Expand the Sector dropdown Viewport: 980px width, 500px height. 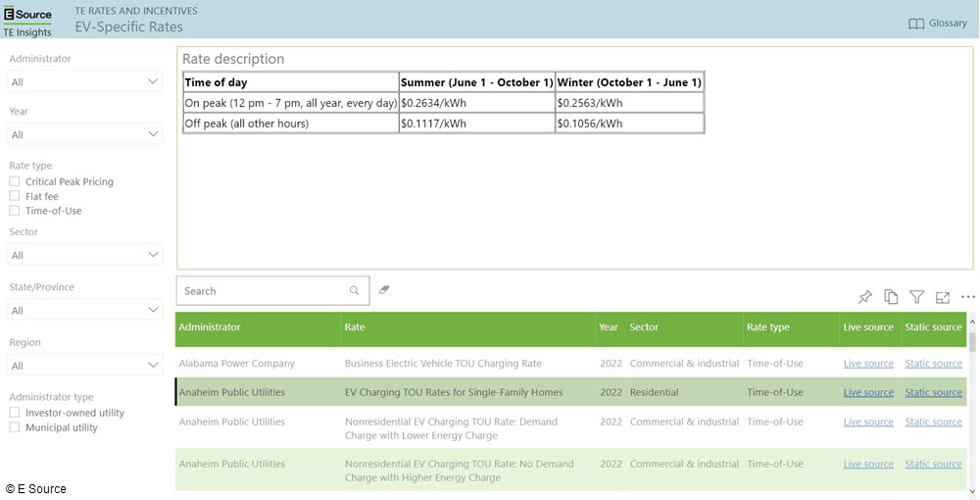coord(85,255)
